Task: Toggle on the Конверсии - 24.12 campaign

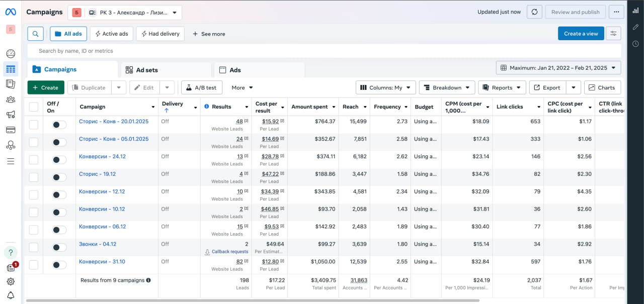Action: [x=59, y=160]
